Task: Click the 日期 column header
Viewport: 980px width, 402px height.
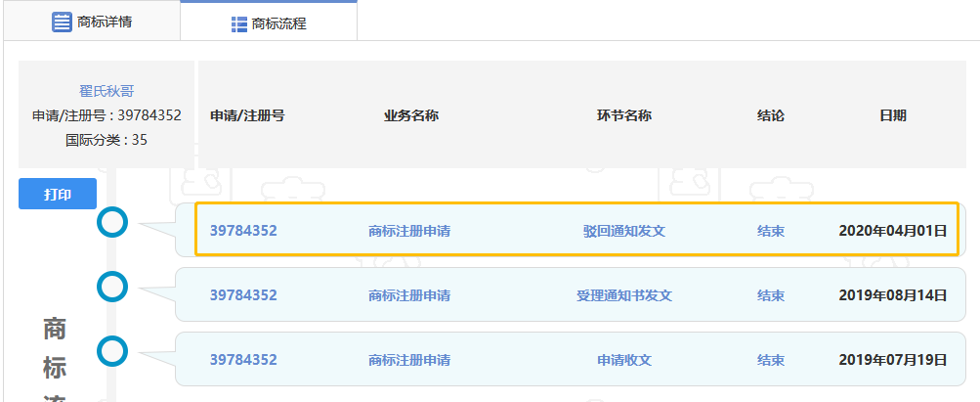Action: [x=892, y=115]
